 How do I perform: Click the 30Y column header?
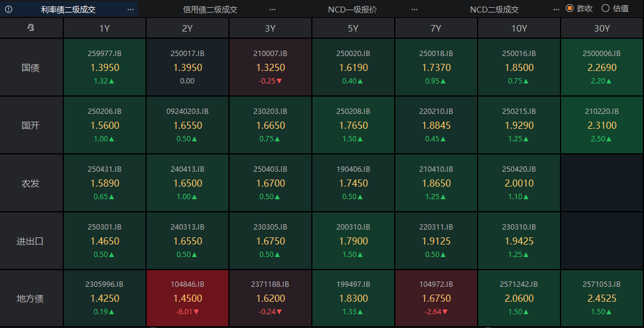click(x=602, y=28)
